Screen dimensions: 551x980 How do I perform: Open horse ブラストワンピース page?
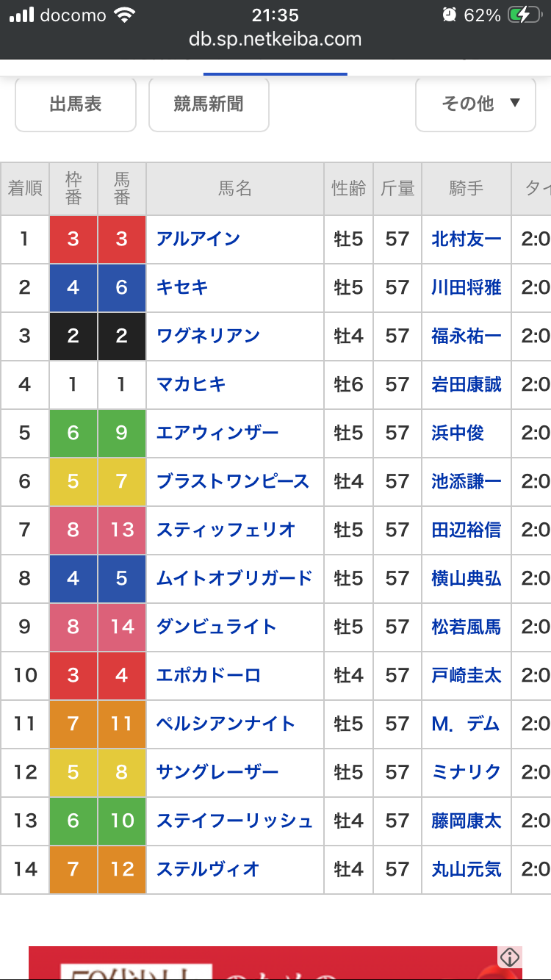pyautogui.click(x=233, y=481)
